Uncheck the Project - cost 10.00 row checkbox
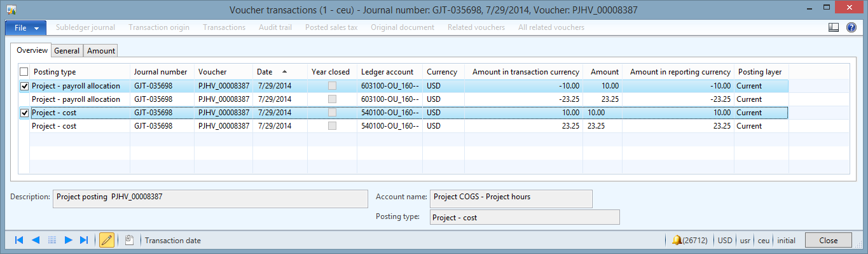The image size is (868, 254). click(x=24, y=113)
